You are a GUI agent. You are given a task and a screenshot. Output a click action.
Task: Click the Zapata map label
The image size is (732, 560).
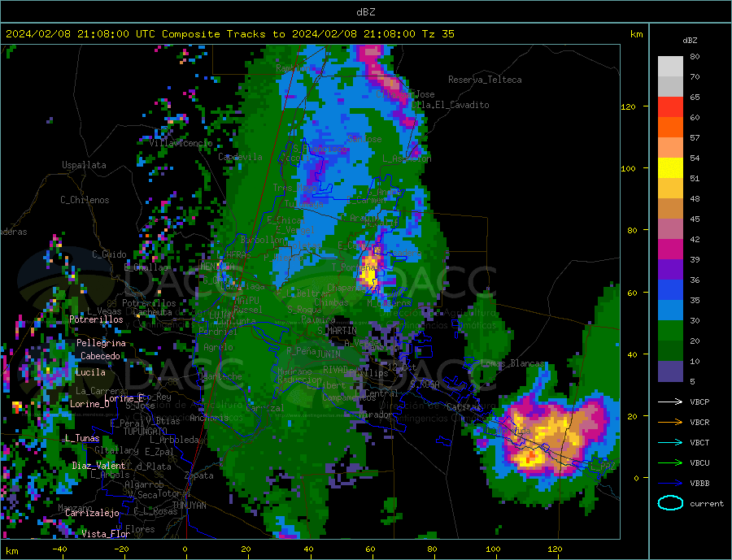[199, 475]
